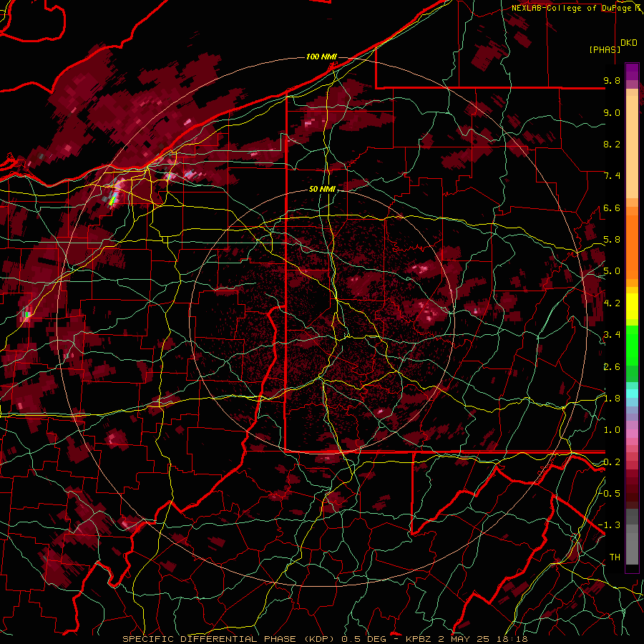Click the 50 NMI range ring label
644x644 pixels.
pos(323,190)
